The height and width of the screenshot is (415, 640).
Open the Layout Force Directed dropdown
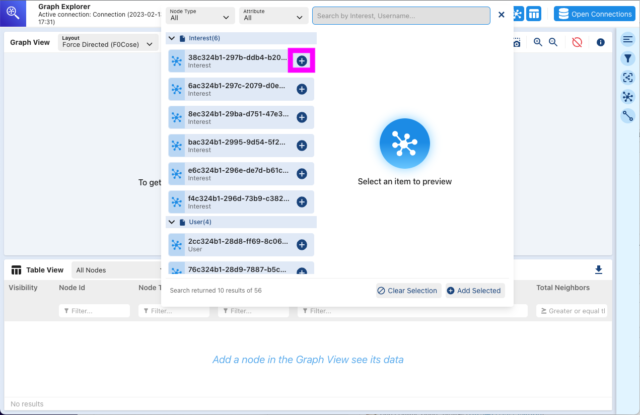click(x=108, y=43)
